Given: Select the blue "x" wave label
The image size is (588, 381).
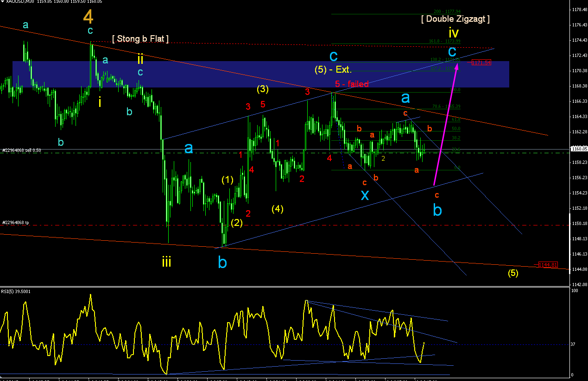Looking at the screenshot, I should pos(365,195).
